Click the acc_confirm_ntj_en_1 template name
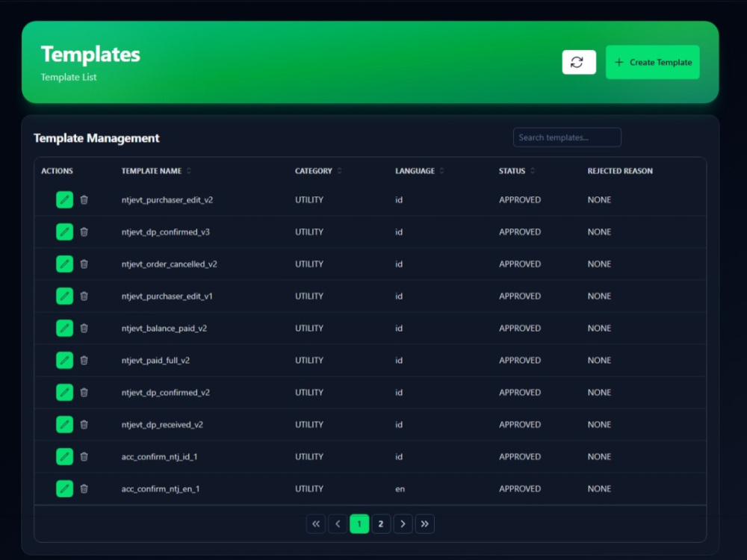The height and width of the screenshot is (560, 747). click(161, 488)
